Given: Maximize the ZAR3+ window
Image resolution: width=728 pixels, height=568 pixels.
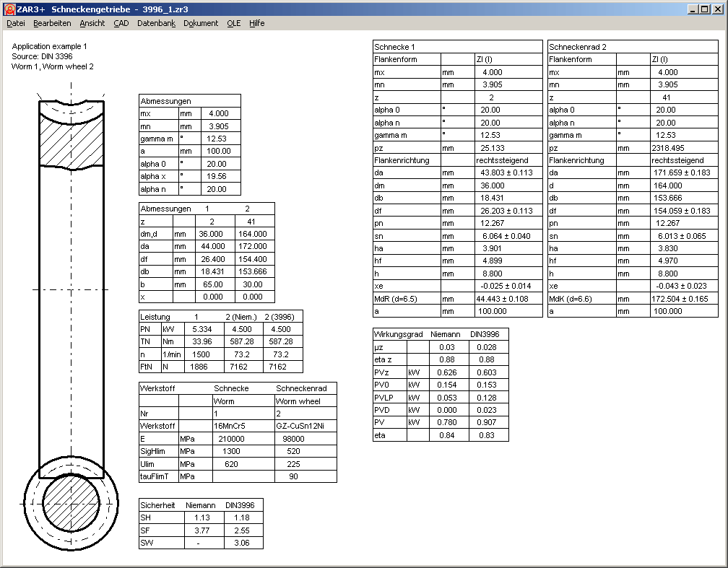Looking at the screenshot, I should point(706,9).
